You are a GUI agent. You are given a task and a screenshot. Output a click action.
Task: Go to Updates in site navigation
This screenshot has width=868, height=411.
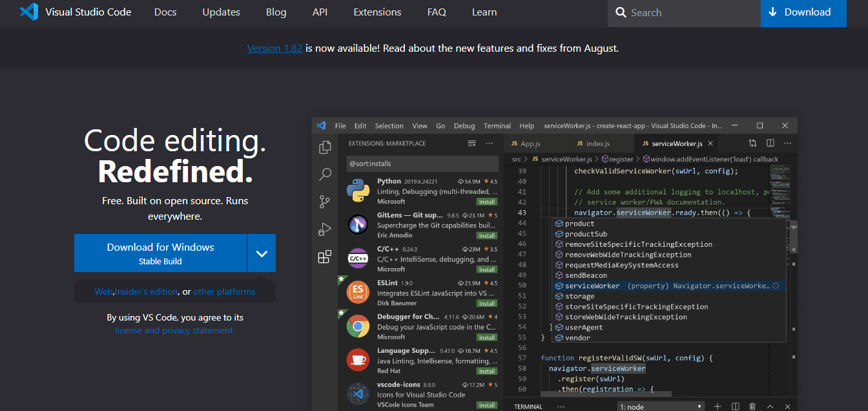(221, 12)
